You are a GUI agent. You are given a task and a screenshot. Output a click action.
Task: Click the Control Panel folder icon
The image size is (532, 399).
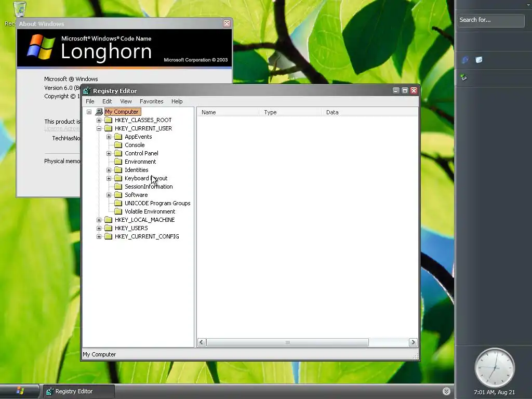coord(118,153)
